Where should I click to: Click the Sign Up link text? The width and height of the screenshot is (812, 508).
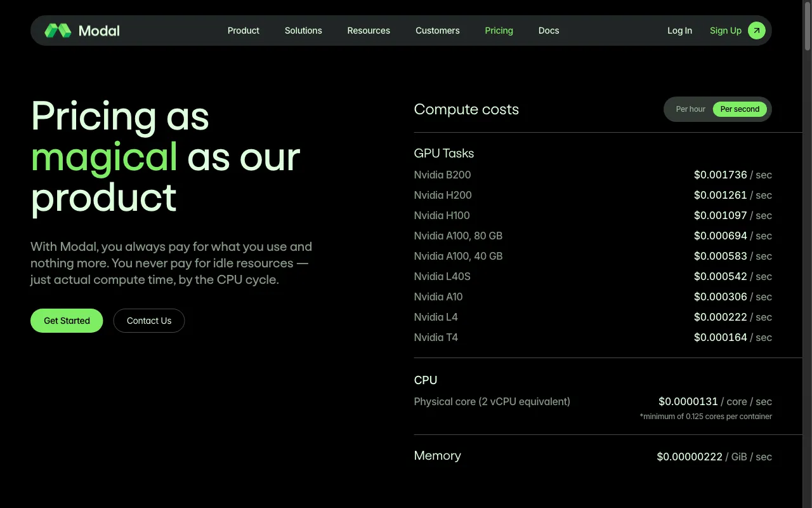click(726, 30)
